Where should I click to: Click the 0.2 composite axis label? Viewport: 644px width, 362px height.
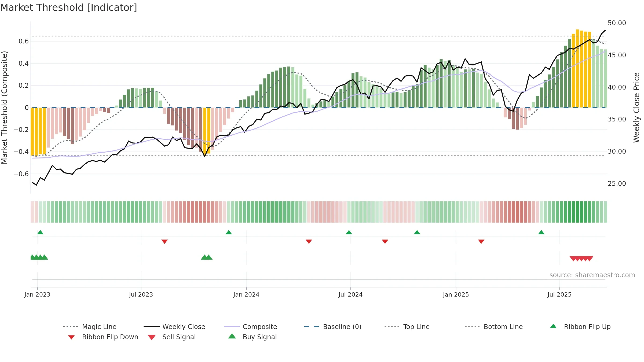(x=24, y=85)
